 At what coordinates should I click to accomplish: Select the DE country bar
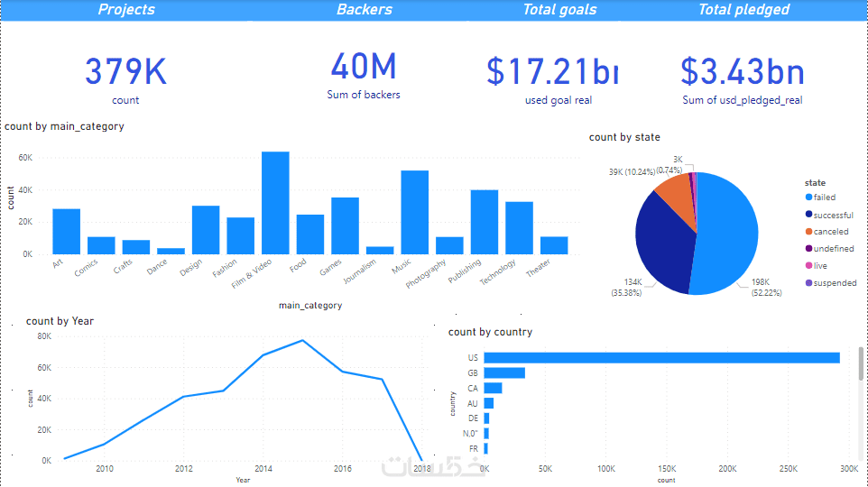click(486, 418)
